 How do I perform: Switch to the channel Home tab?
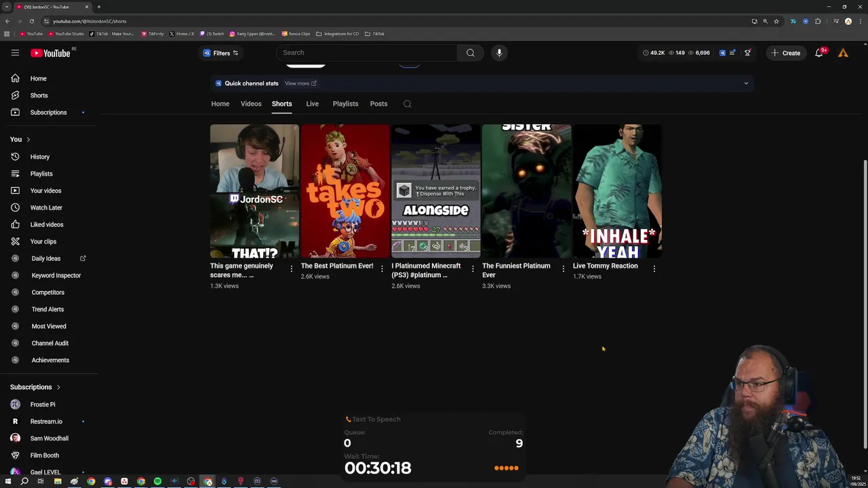tap(220, 104)
